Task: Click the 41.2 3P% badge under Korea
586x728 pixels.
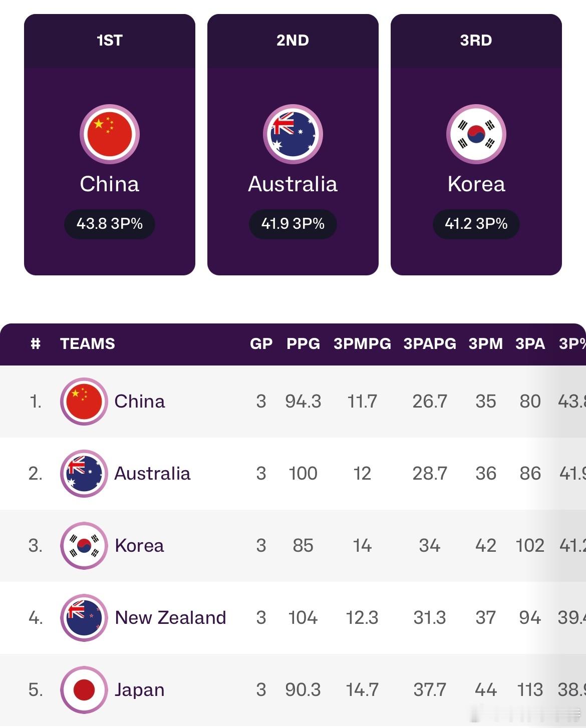Action: point(476,224)
